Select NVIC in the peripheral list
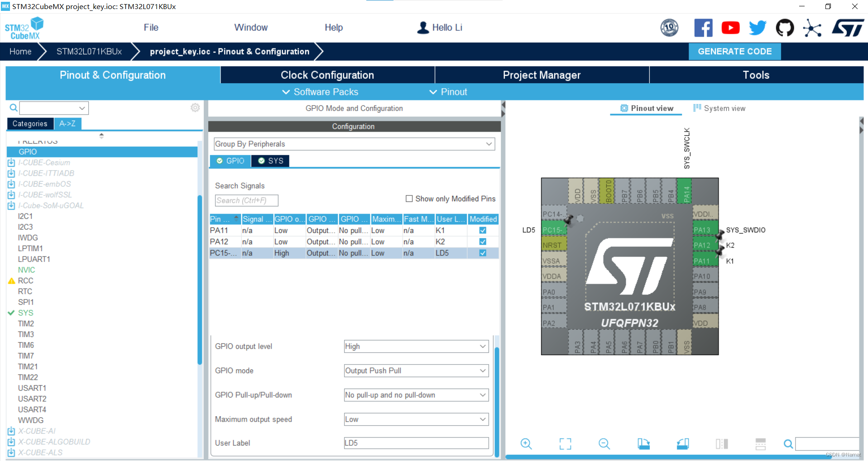The width and height of the screenshot is (868, 461). click(x=26, y=270)
